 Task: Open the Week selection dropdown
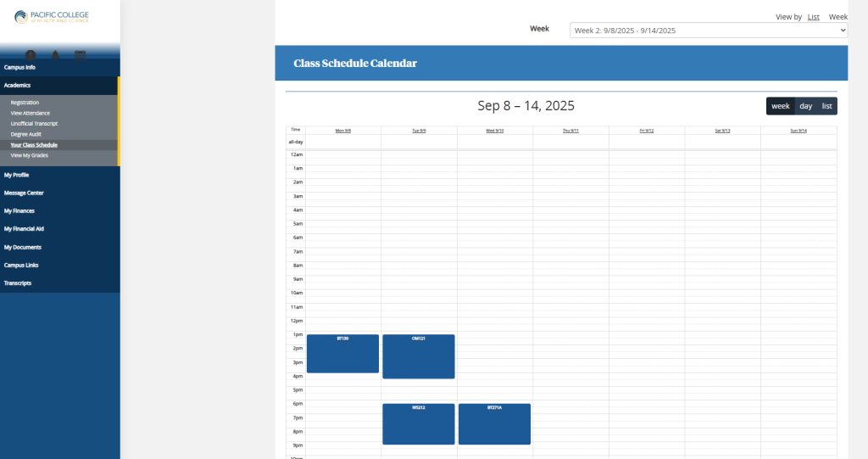pyautogui.click(x=709, y=31)
